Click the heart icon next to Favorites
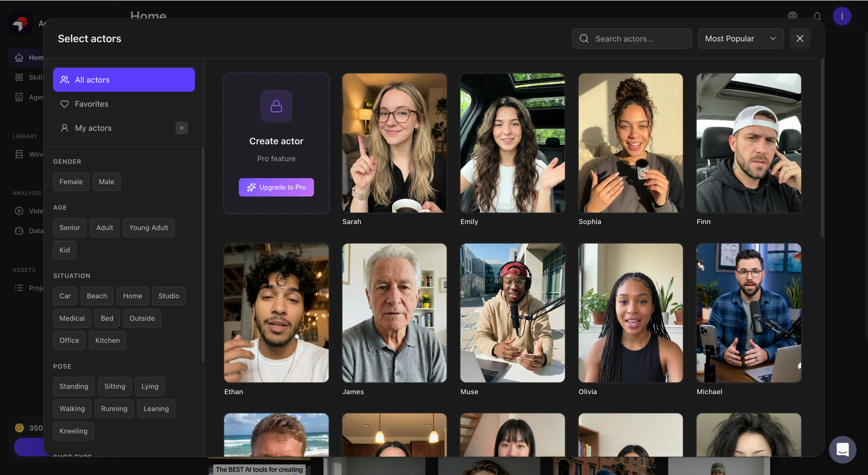Image resolution: width=868 pixels, height=475 pixels. click(64, 104)
